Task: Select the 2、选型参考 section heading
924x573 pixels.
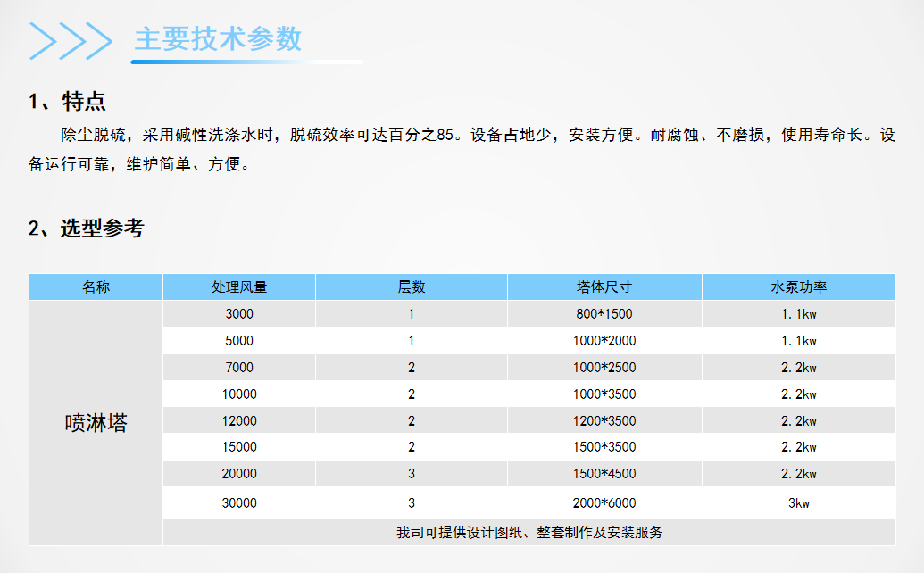Action: [x=86, y=228]
